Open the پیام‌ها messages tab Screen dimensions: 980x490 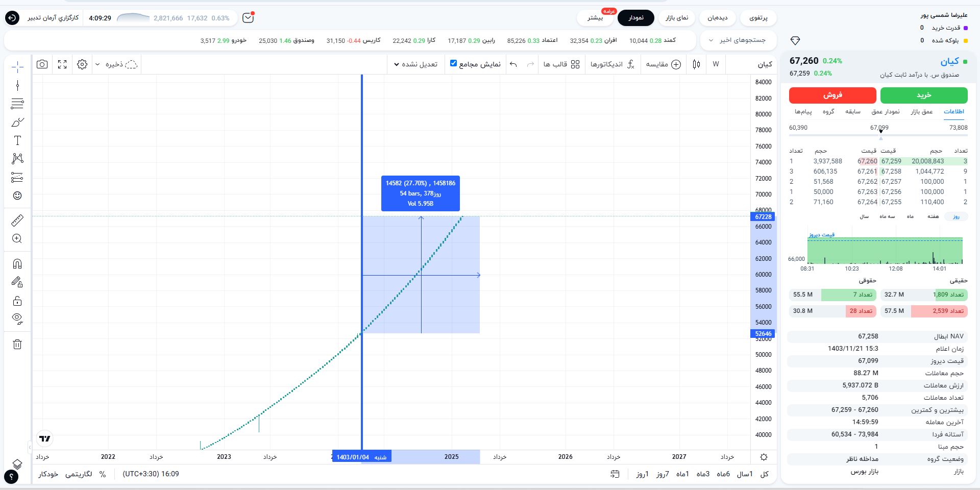point(803,112)
